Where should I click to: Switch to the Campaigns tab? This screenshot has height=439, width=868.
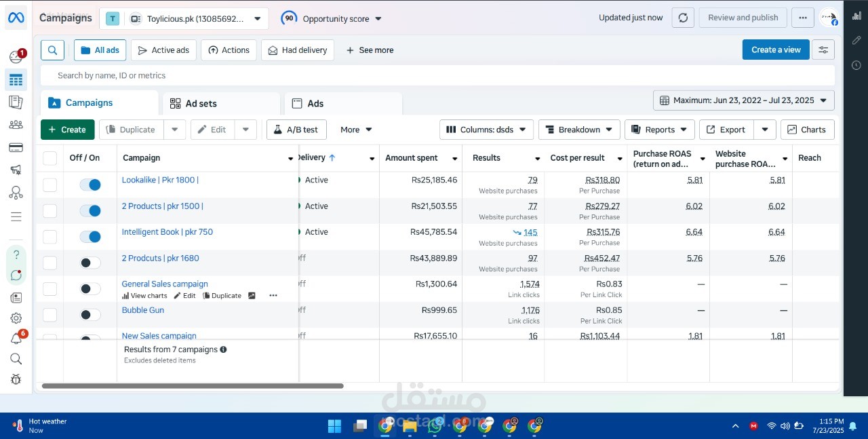(x=99, y=103)
